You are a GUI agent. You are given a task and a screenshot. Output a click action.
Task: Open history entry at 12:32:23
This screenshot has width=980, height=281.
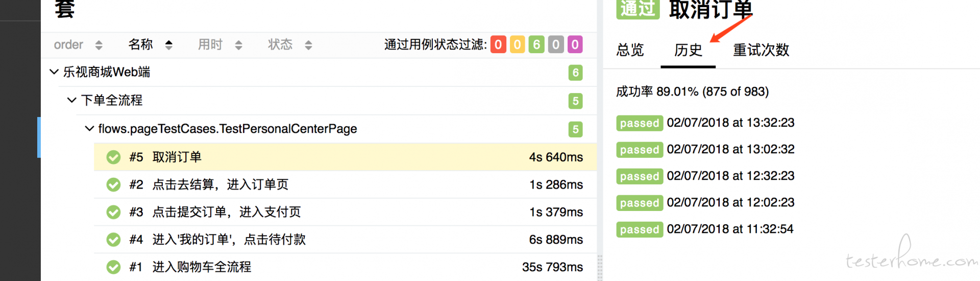click(x=705, y=176)
